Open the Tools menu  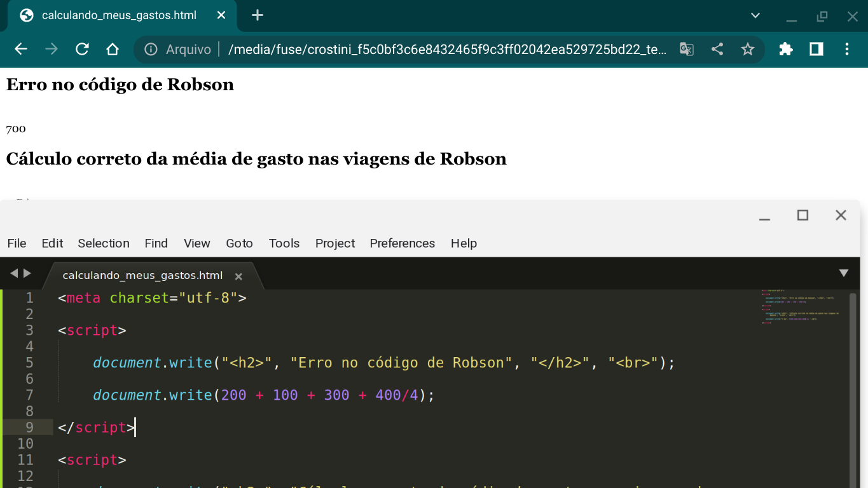tap(284, 243)
